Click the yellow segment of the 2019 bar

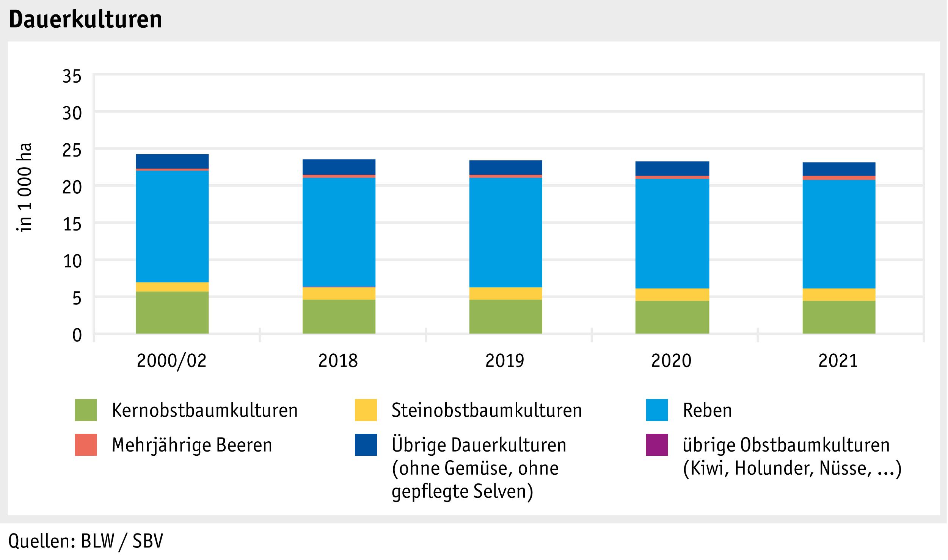click(x=505, y=293)
